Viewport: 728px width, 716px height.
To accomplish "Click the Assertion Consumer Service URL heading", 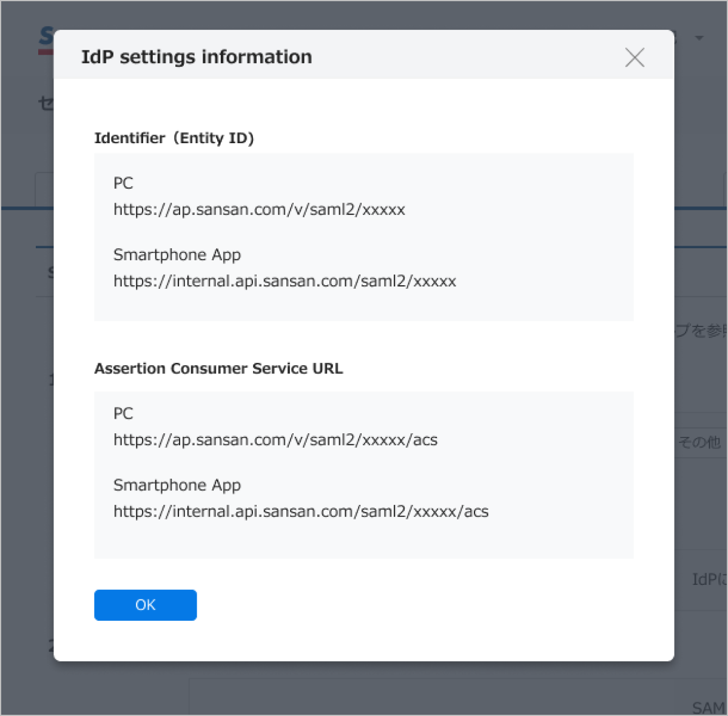I will click(218, 369).
